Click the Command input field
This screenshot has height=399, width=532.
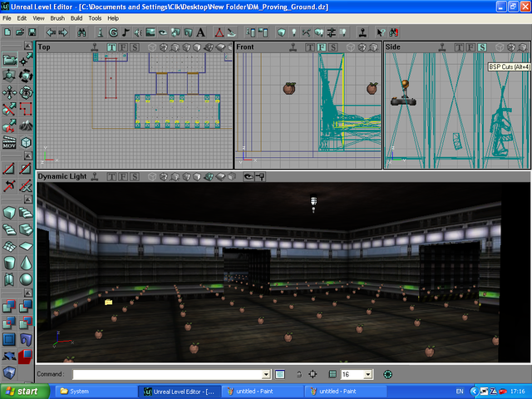[x=166, y=375]
